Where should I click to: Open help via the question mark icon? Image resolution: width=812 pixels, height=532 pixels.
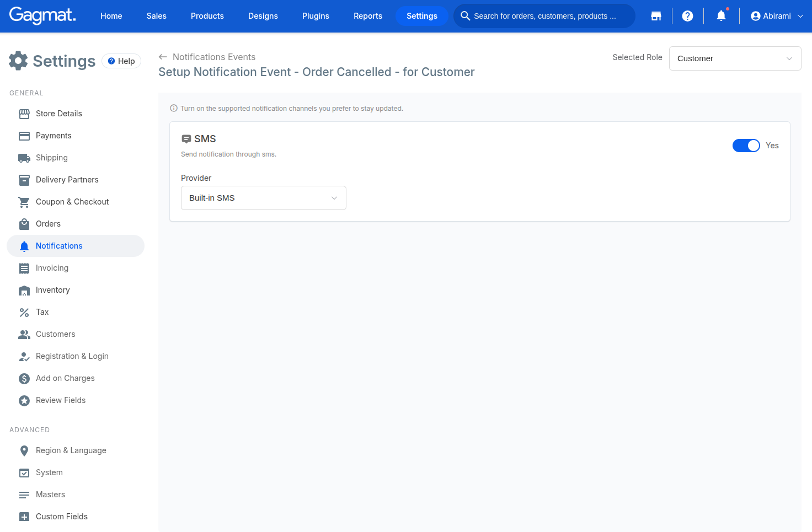coord(687,16)
